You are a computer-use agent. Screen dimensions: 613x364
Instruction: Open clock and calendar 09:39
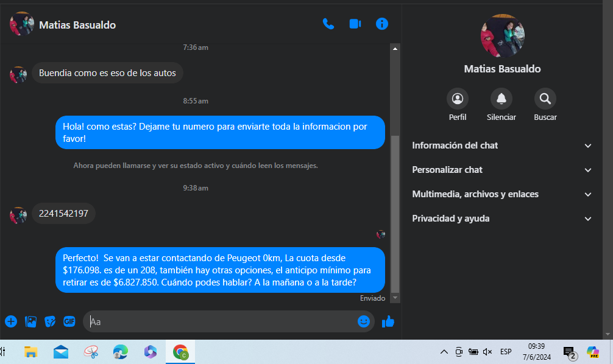click(x=536, y=351)
